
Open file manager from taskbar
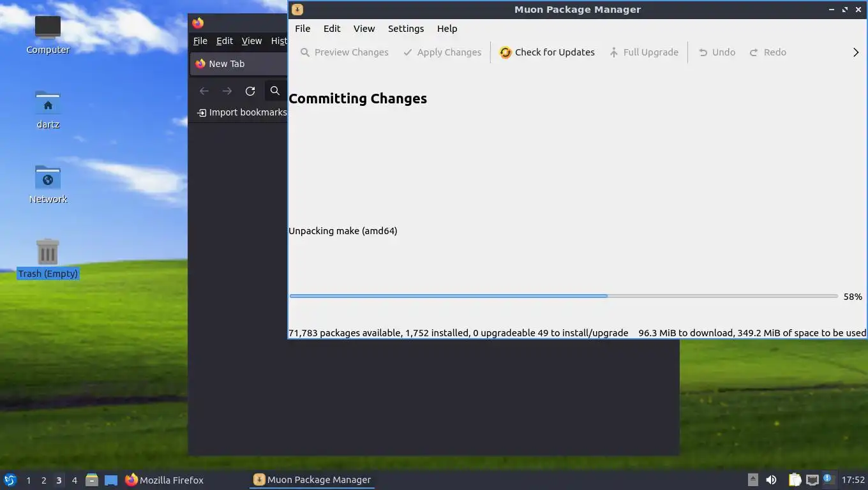[x=92, y=480]
